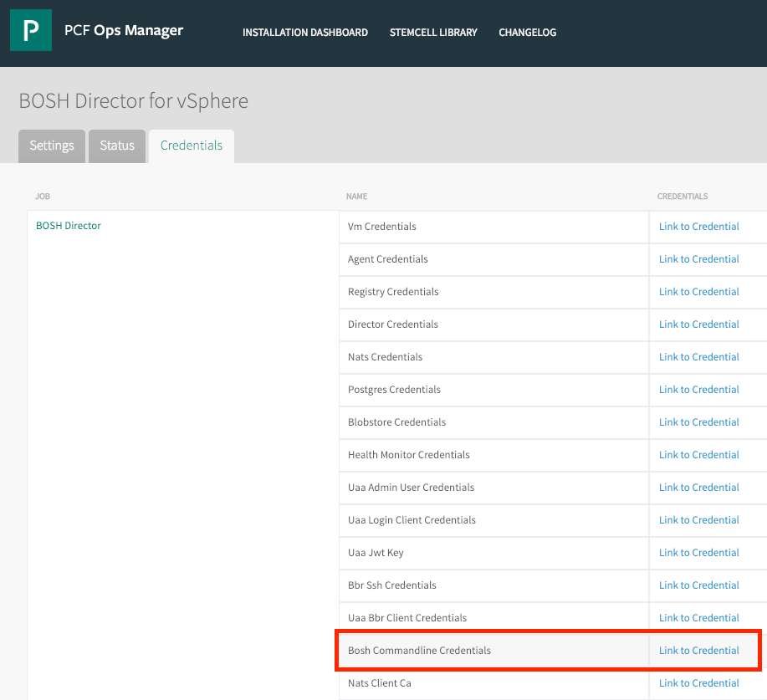View the Postgres Credentials credential

tap(698, 389)
